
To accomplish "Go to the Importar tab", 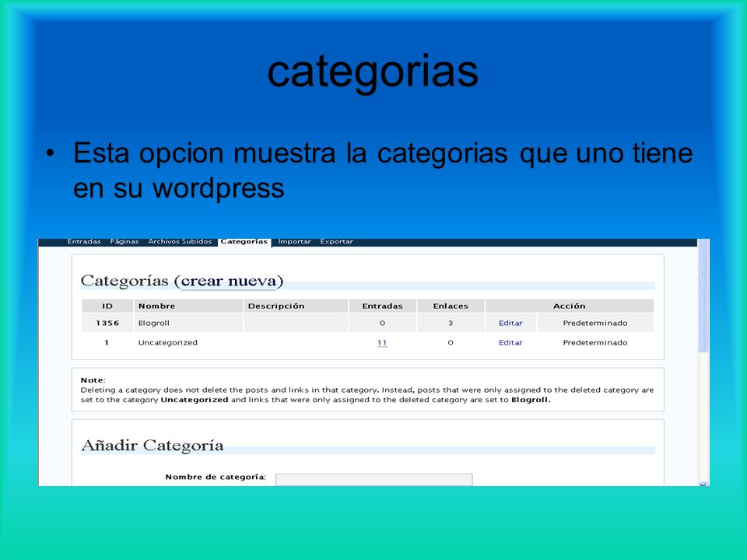I will 294,241.
